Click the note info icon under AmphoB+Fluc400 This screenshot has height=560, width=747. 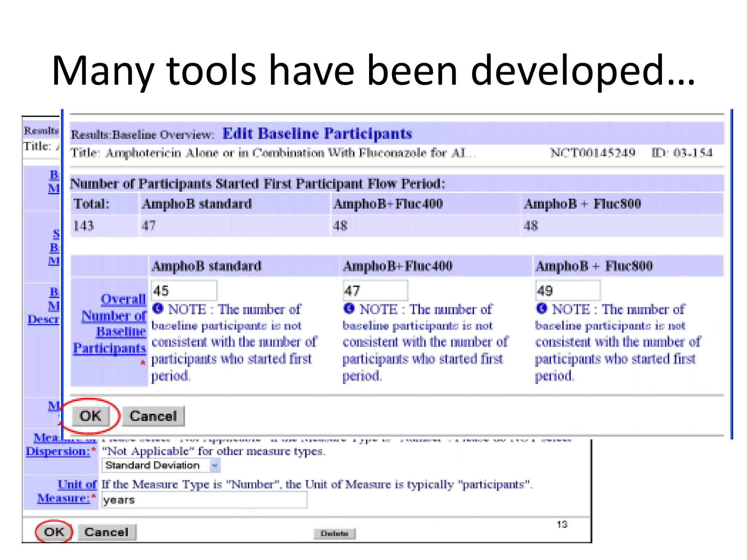pos(349,308)
